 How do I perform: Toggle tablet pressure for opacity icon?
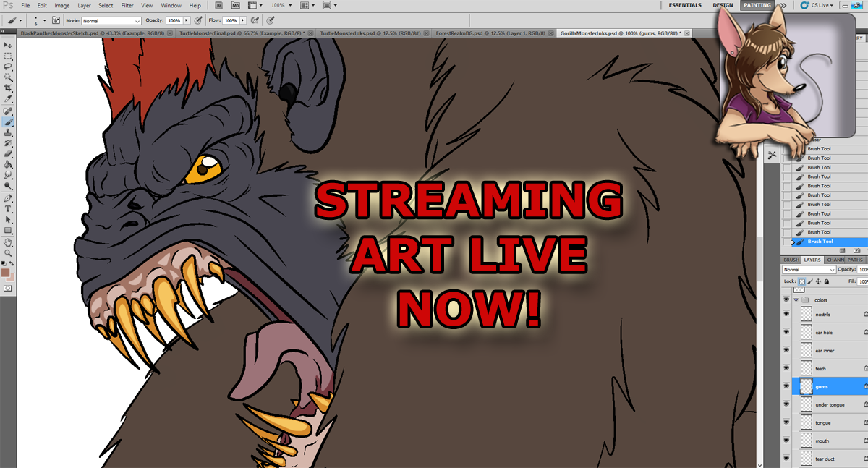pyautogui.click(x=200, y=21)
